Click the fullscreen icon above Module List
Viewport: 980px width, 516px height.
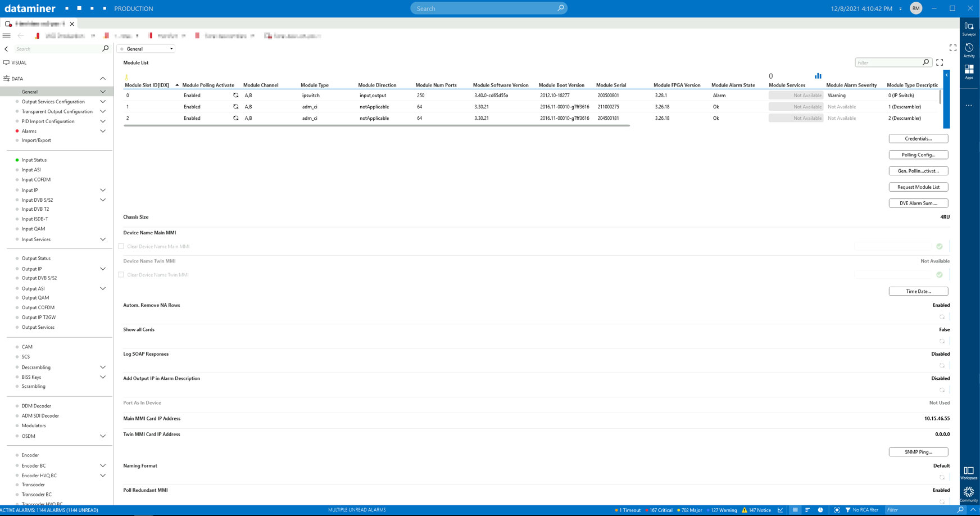[953, 48]
